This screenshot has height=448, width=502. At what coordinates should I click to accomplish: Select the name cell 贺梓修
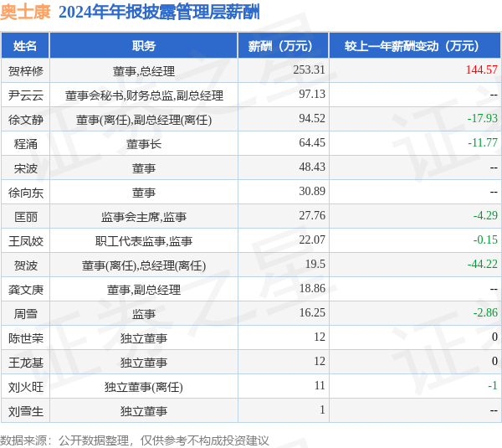coord(26,71)
